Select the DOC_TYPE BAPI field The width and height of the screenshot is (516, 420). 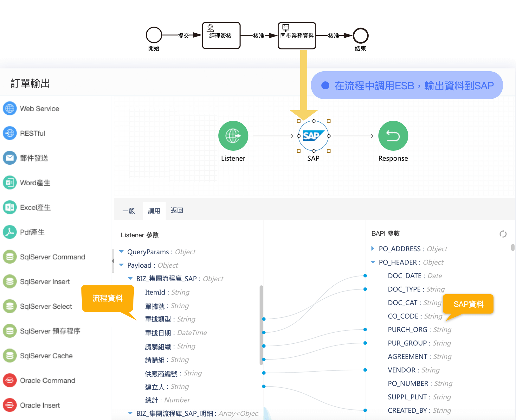tap(416, 289)
